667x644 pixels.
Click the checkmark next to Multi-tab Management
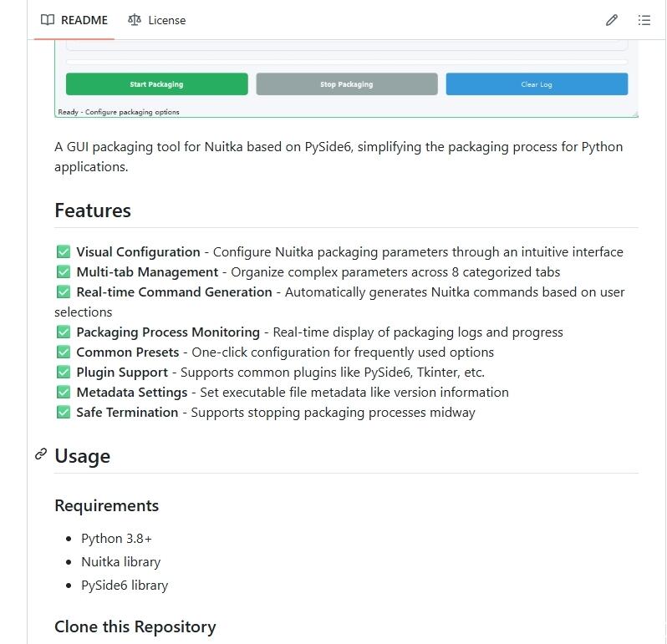point(64,271)
